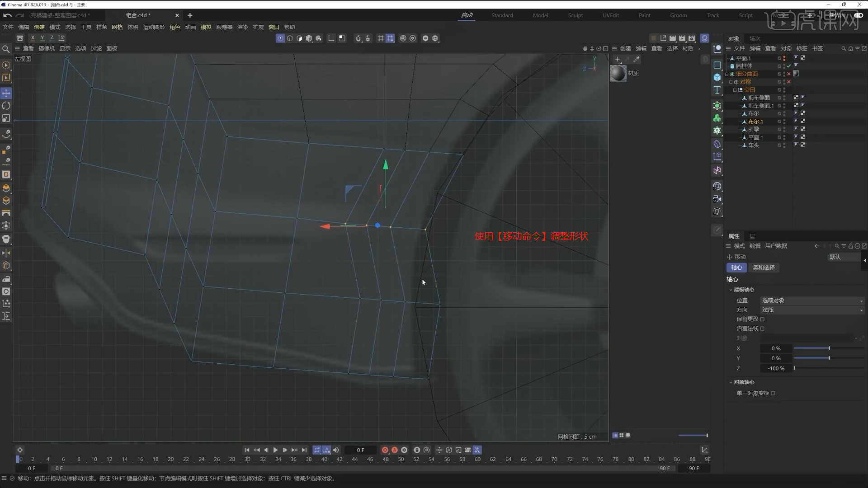Image resolution: width=868 pixels, height=488 pixels.
Task: Click the Camera object icon in palette
Action: coord(717,199)
